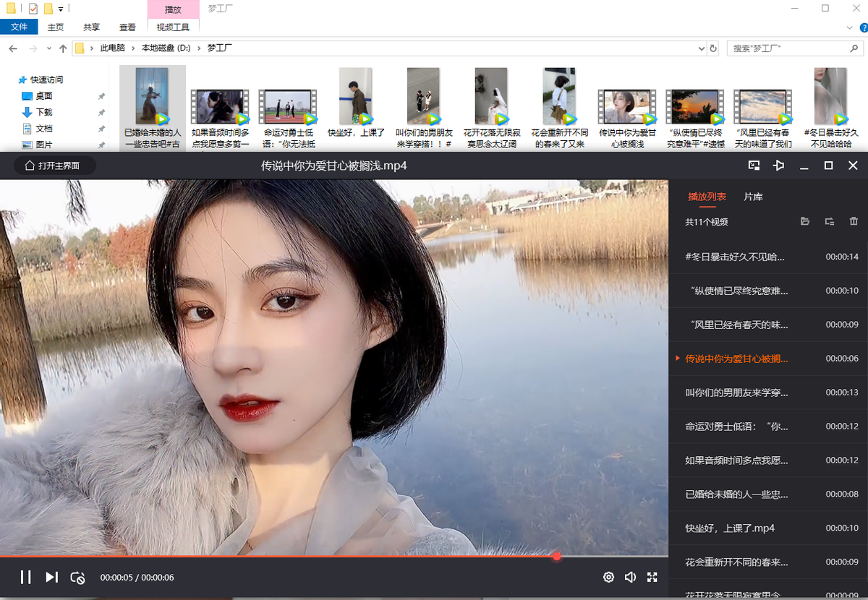Select 快速访问 in navigation pane

(46, 80)
